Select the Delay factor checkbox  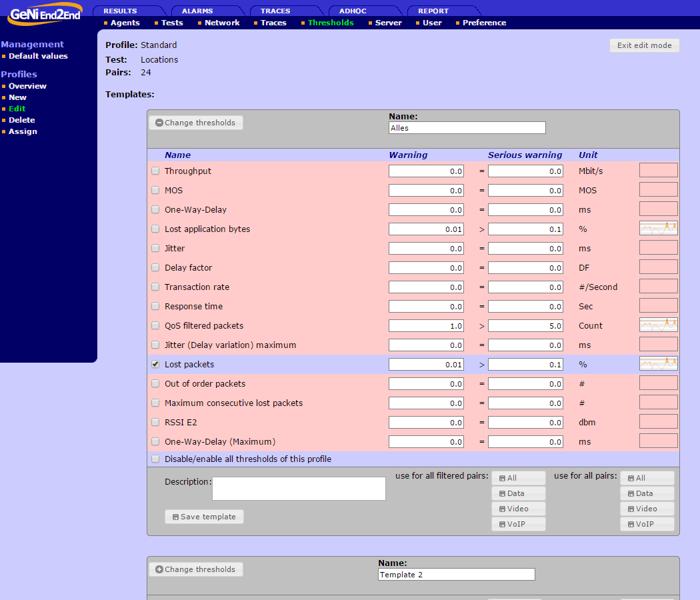(x=155, y=267)
